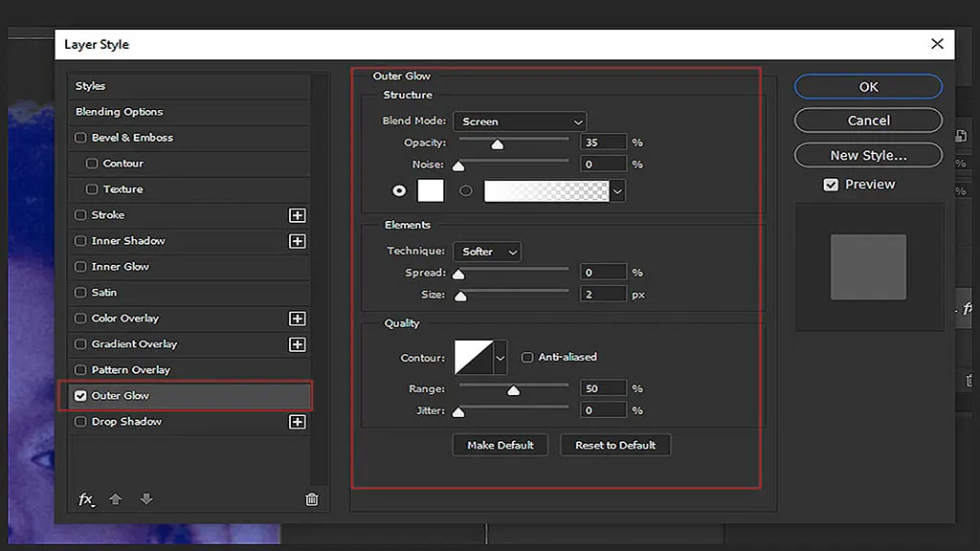Click the Contour curve thumbnail
980x551 pixels.
474,358
